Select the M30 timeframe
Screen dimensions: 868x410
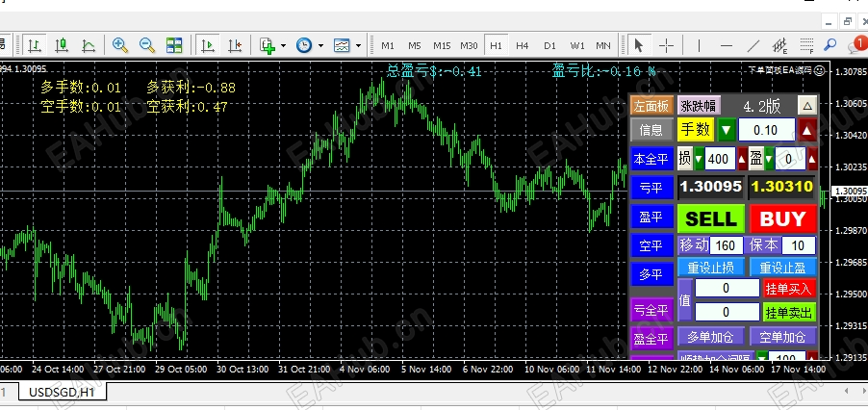click(469, 45)
